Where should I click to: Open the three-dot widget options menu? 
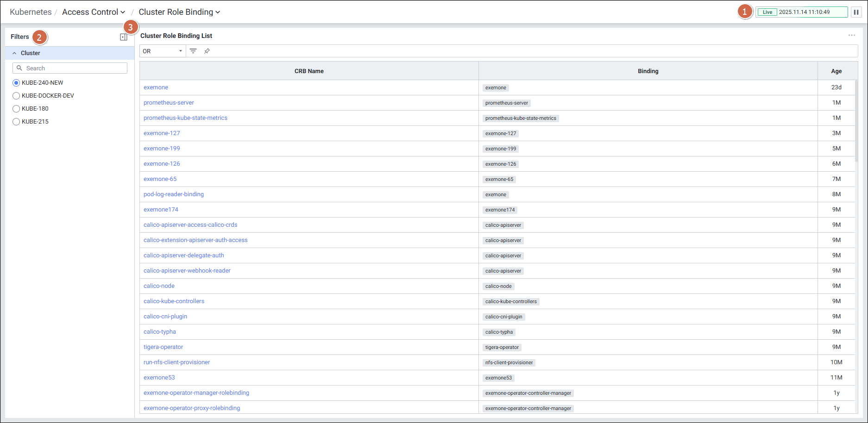(x=851, y=36)
